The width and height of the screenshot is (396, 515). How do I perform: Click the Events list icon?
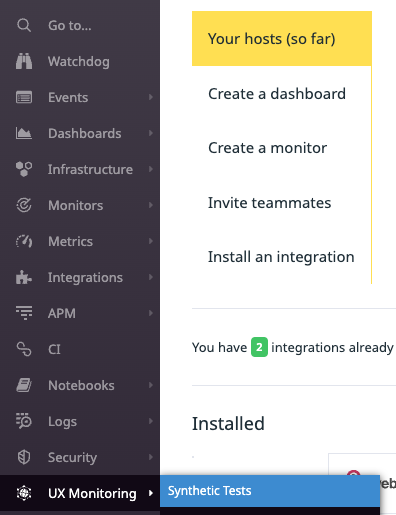24,97
